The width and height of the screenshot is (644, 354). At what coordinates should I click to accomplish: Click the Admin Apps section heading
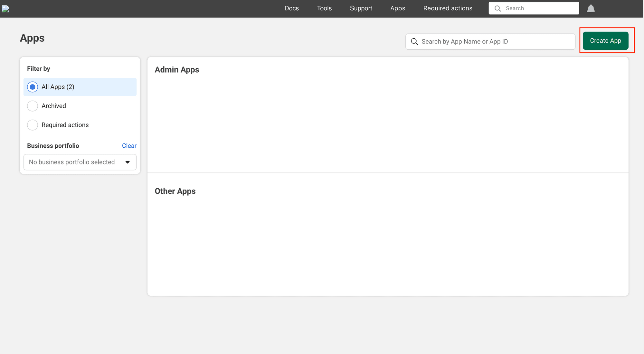176,70
